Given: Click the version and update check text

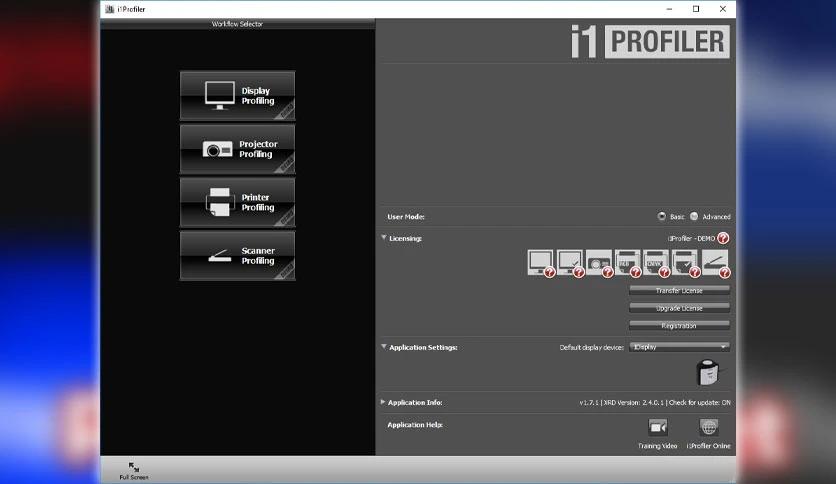Looking at the screenshot, I should pos(655,402).
